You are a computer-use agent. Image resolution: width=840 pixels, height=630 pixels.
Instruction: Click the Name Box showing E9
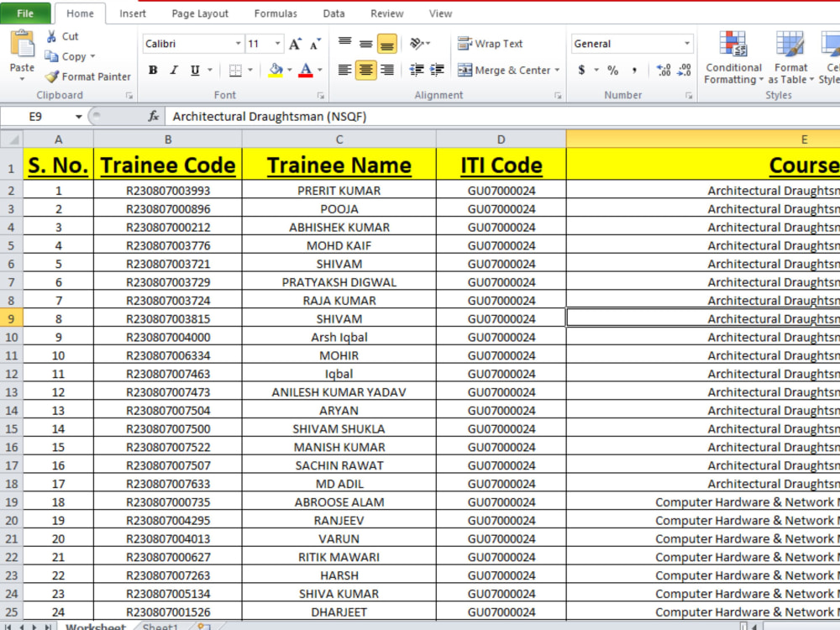36,116
